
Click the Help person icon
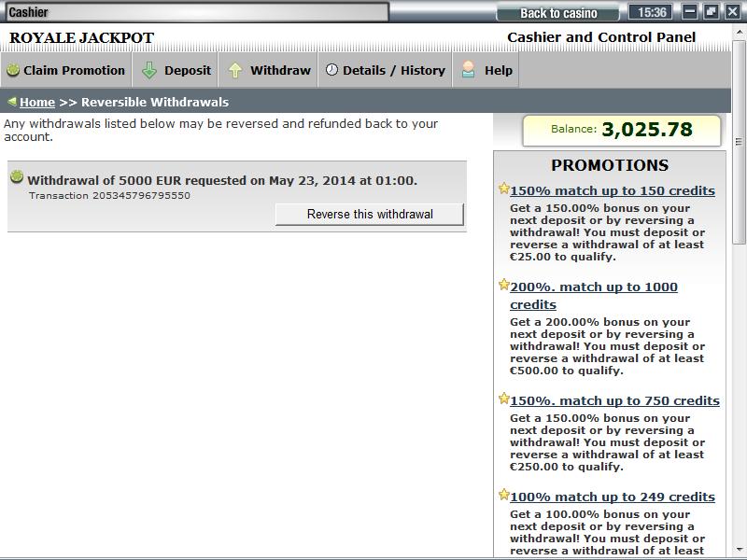[x=469, y=69]
